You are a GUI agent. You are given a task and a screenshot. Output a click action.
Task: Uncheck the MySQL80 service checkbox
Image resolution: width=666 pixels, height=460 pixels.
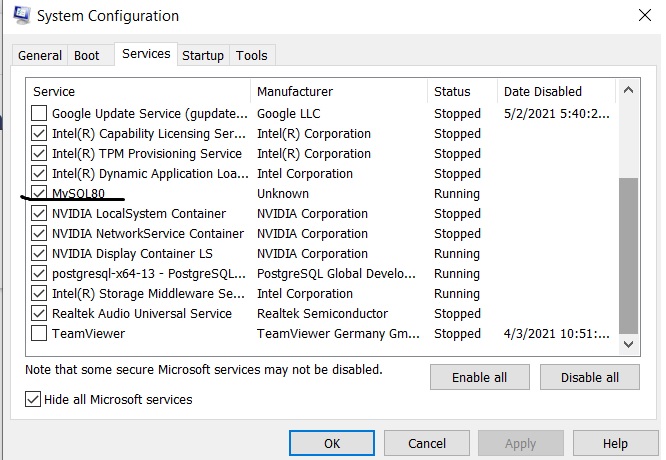click(x=39, y=193)
